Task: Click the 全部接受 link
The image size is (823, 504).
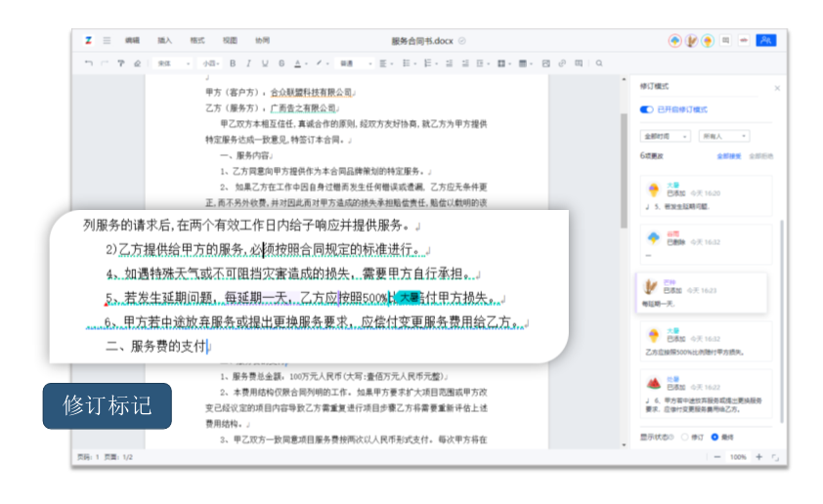Action: (x=729, y=156)
